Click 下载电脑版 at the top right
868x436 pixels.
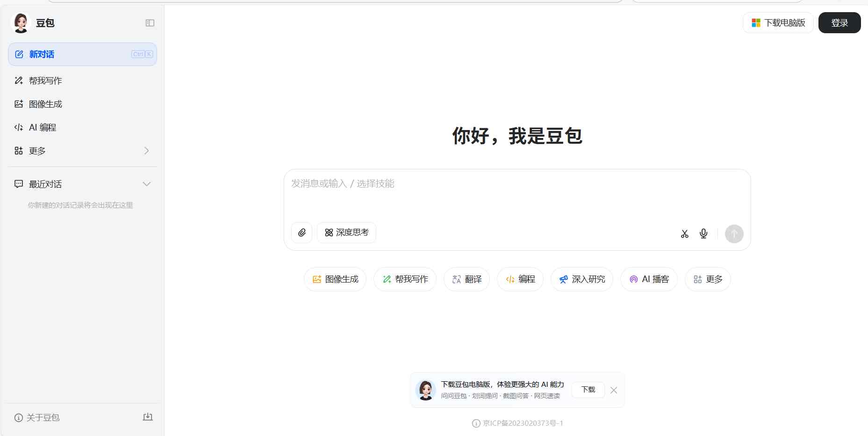(777, 22)
